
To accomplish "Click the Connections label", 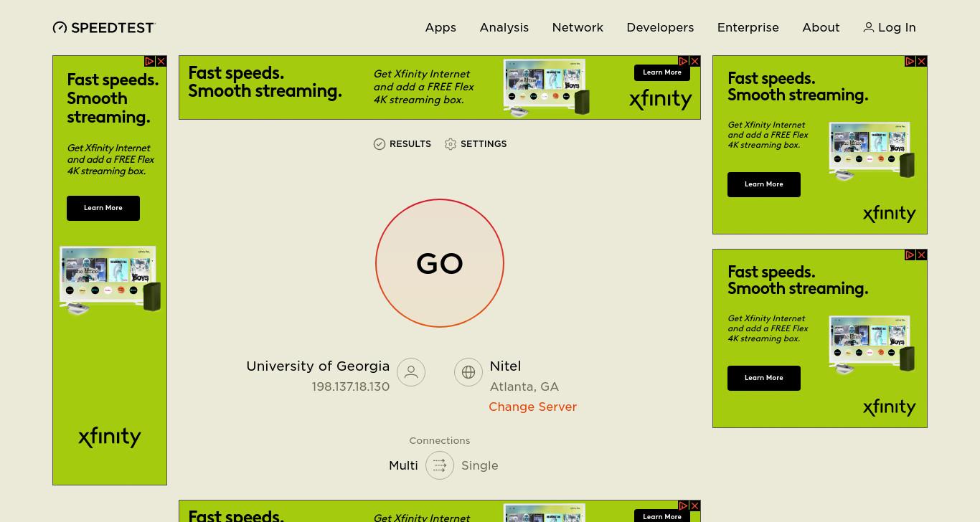I will [x=440, y=441].
